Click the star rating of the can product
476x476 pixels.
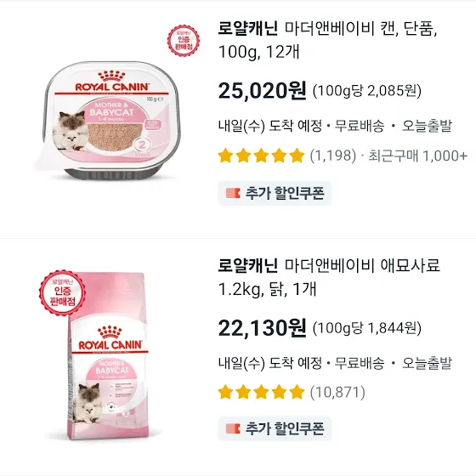(x=262, y=156)
